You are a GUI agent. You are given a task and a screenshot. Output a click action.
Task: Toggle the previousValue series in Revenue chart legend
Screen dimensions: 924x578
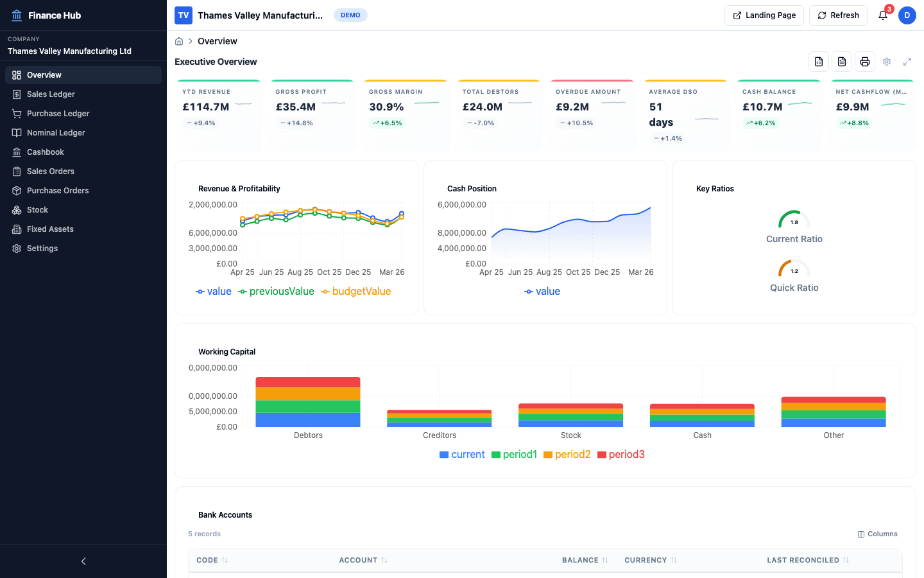[276, 291]
